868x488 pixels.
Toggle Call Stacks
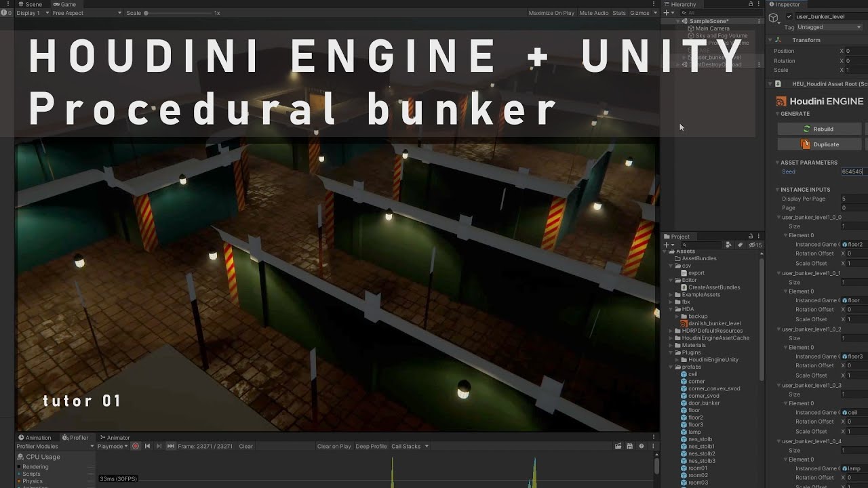coord(410,446)
